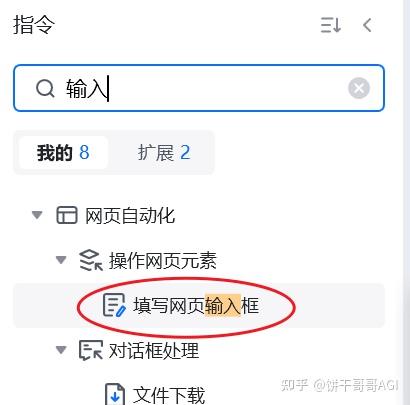Screen dimensions: 410x405
Task: Click the 操作网页元素 layers icon
Action: [90, 260]
